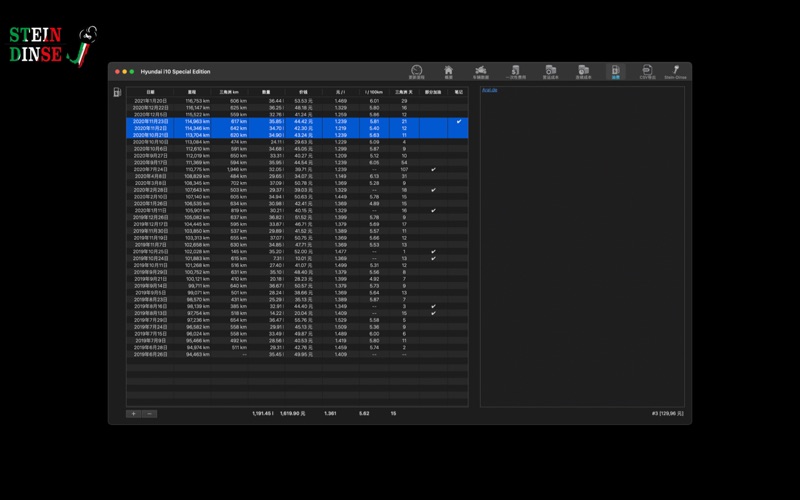The height and width of the screenshot is (500, 800).
Task: Click the CSV export toolbar icon
Action: (x=647, y=71)
